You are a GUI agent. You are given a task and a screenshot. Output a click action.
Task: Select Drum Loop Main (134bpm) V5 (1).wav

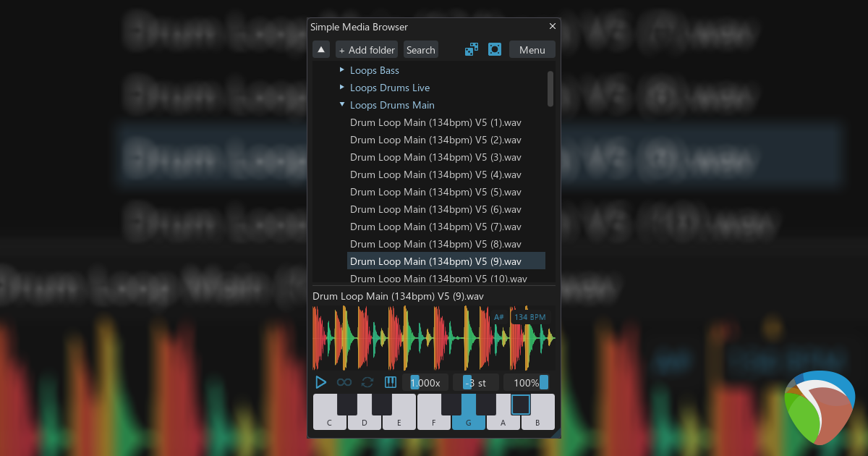click(435, 122)
